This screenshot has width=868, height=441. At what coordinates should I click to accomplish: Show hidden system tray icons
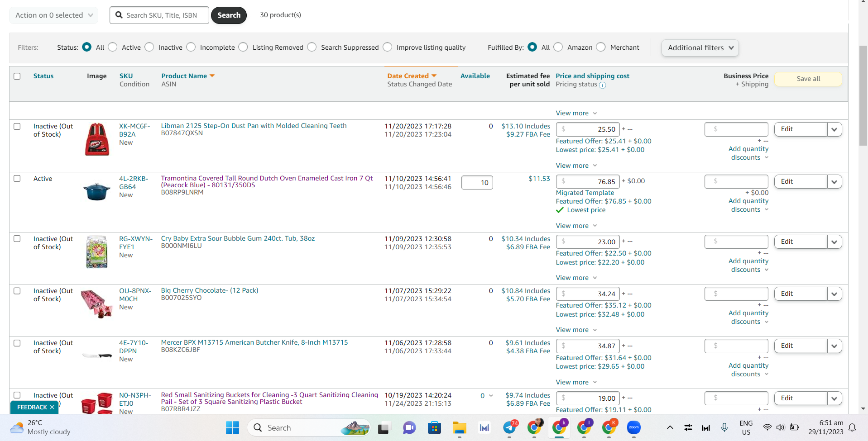pyautogui.click(x=670, y=427)
